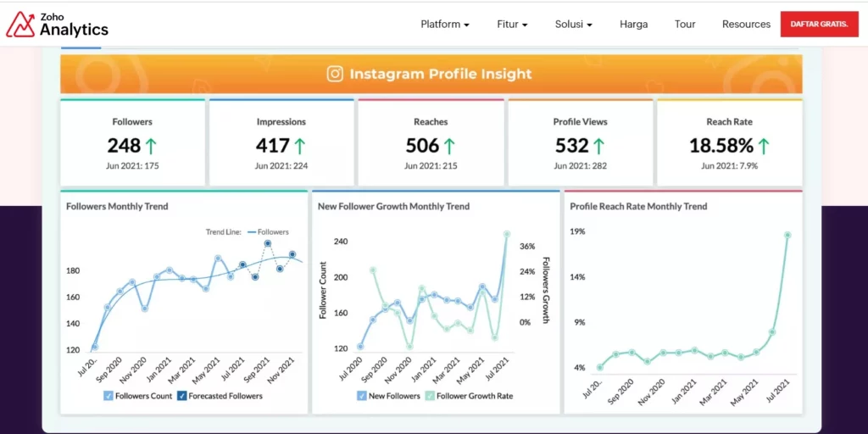This screenshot has height=434, width=868.
Task: Go to the Harga page
Action: (634, 25)
